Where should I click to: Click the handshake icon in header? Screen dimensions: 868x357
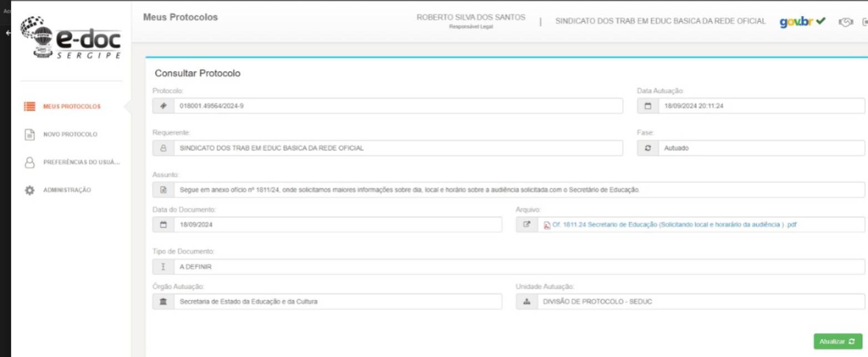(845, 22)
